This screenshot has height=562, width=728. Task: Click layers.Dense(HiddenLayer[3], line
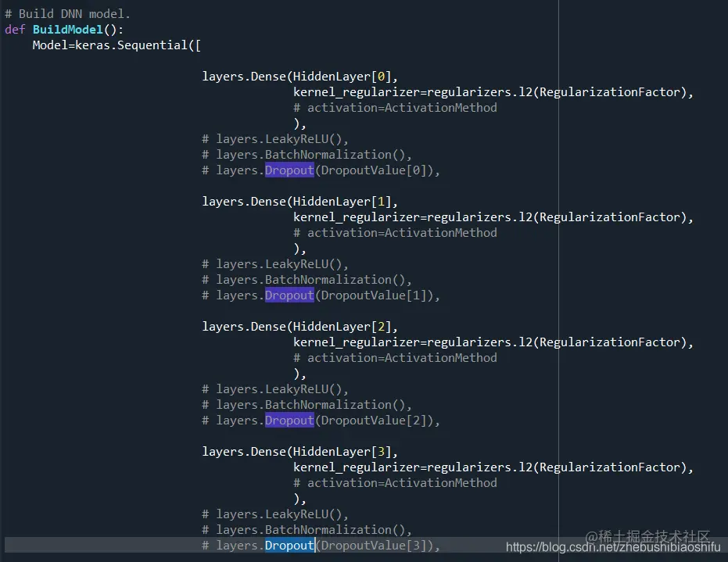tap(300, 452)
